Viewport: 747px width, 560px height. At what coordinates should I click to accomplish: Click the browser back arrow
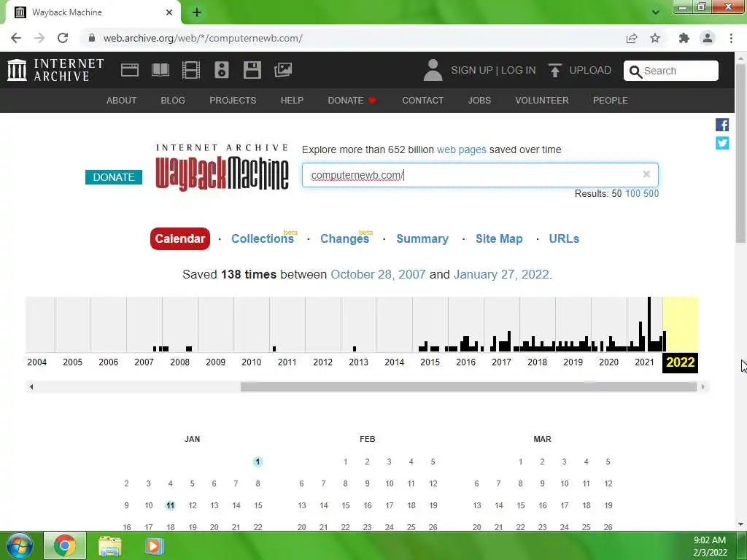pos(16,38)
